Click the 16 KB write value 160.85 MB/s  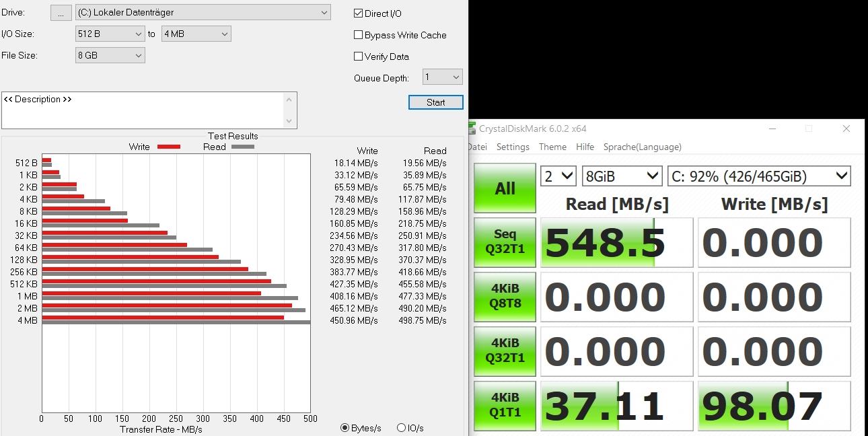354,223
